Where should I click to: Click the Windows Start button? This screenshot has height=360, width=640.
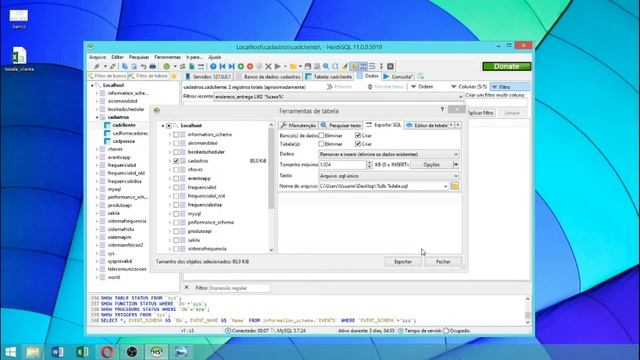(10, 351)
